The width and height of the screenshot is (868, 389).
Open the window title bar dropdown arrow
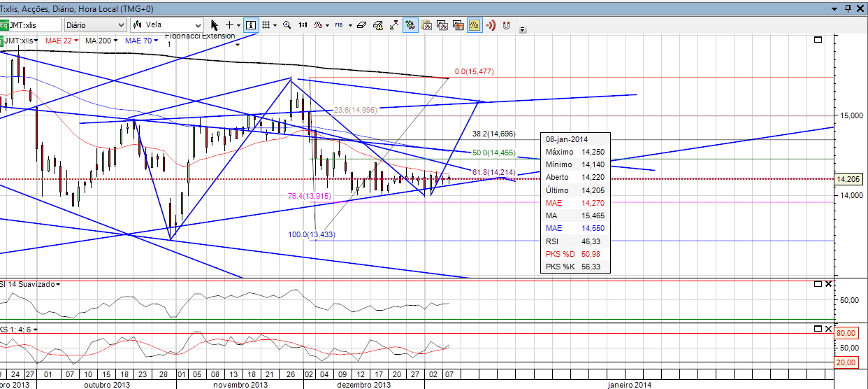834,8
